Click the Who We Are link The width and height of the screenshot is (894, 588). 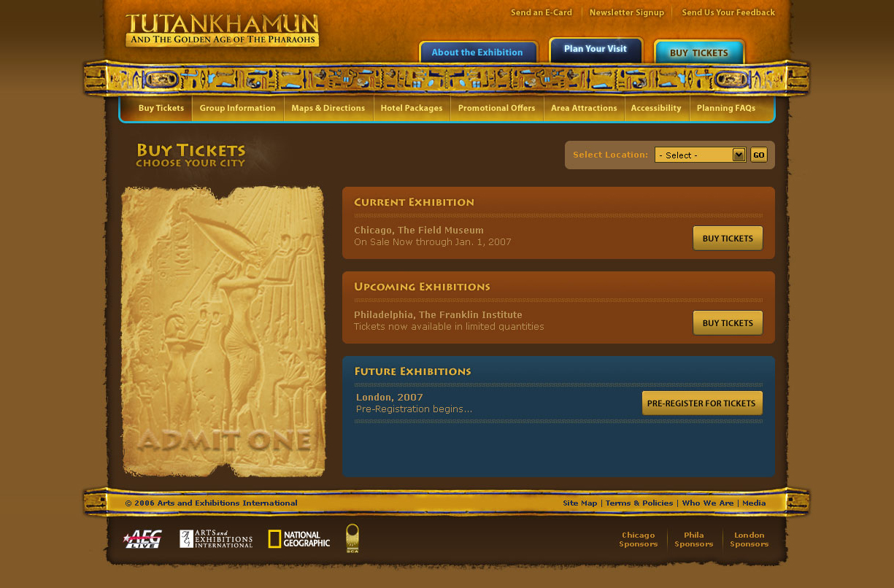point(708,503)
